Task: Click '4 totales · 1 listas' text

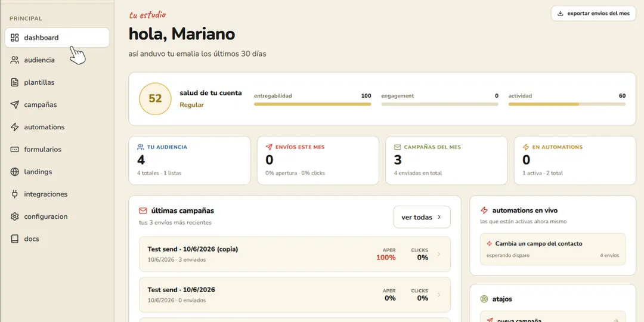Action: [x=159, y=174]
